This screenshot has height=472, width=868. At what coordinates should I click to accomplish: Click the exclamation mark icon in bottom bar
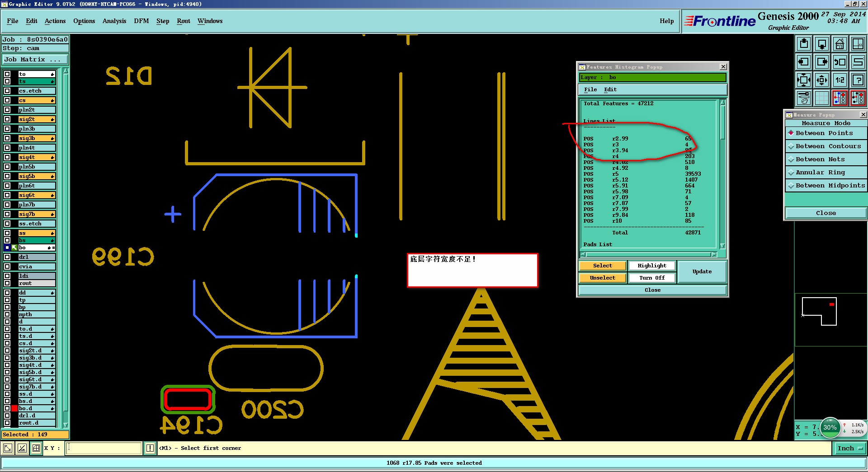pyautogui.click(x=150, y=448)
